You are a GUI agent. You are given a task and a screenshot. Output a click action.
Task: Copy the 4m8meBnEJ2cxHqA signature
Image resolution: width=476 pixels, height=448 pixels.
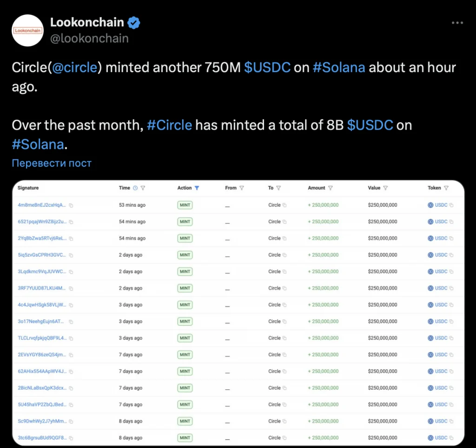pos(71,205)
